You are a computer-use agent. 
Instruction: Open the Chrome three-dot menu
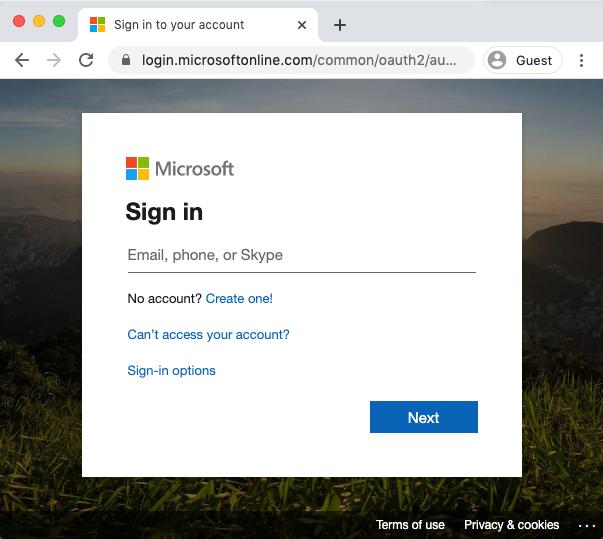pyautogui.click(x=581, y=60)
